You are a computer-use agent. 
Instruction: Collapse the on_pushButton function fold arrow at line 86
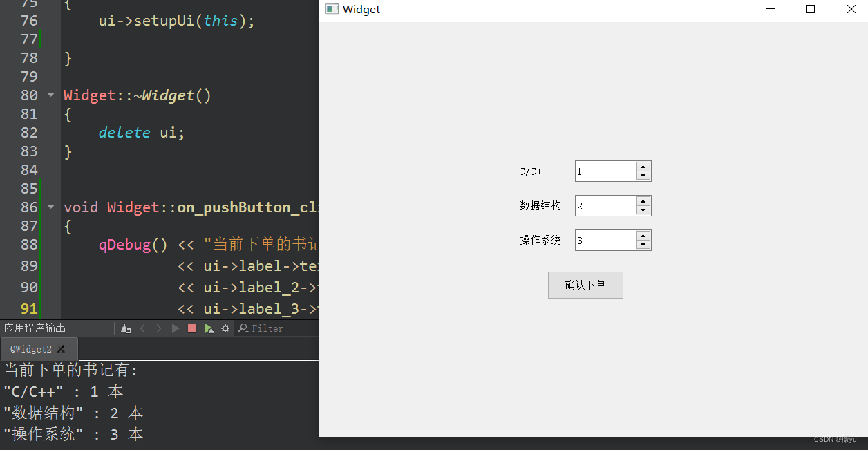pos(50,207)
